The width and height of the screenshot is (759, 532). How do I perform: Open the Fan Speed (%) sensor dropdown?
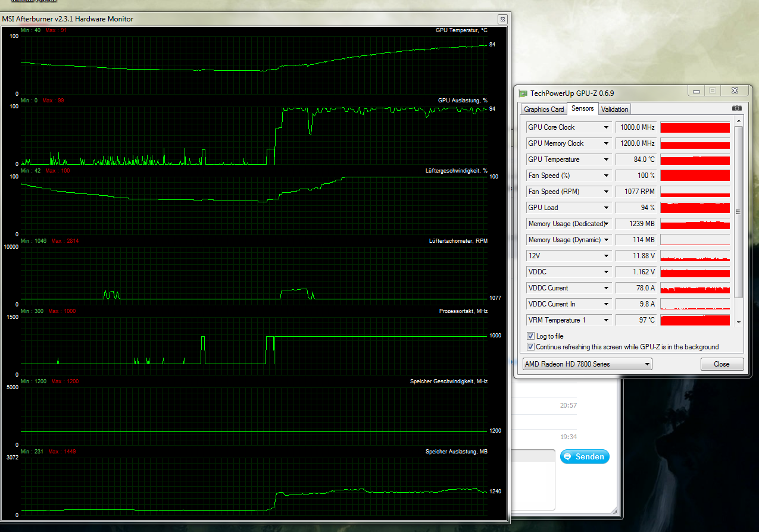tap(606, 176)
